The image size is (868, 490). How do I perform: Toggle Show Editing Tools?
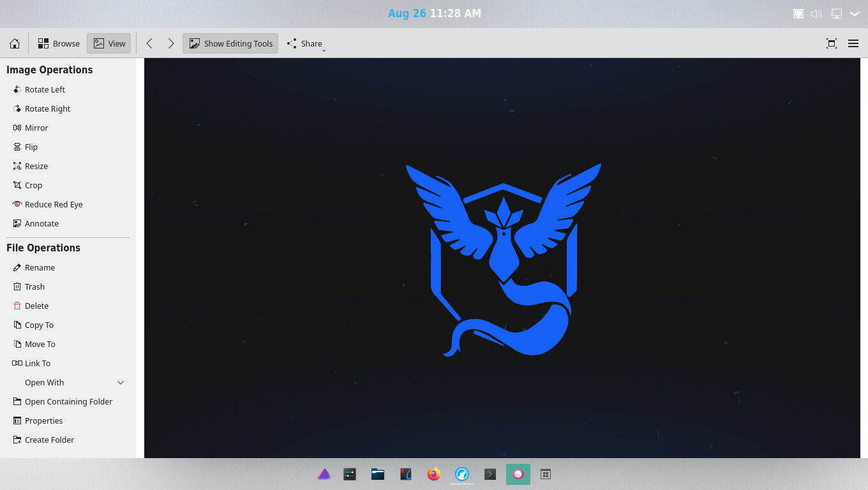[x=230, y=43]
